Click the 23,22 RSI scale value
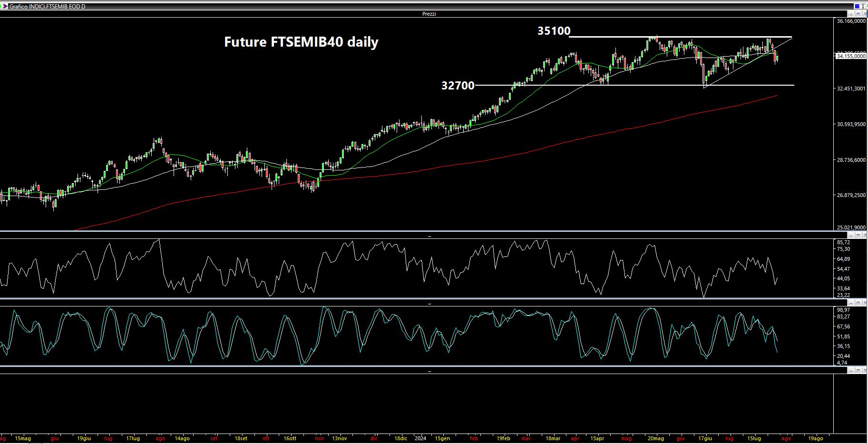Viewport: 868px width, 444px height. pos(843,295)
